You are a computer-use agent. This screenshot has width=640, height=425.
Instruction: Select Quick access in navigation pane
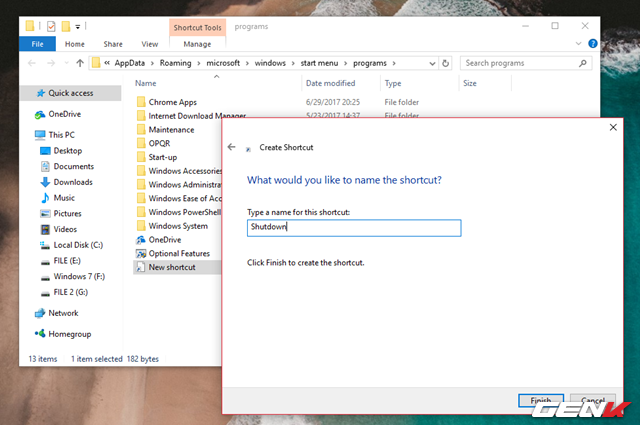[x=71, y=93]
